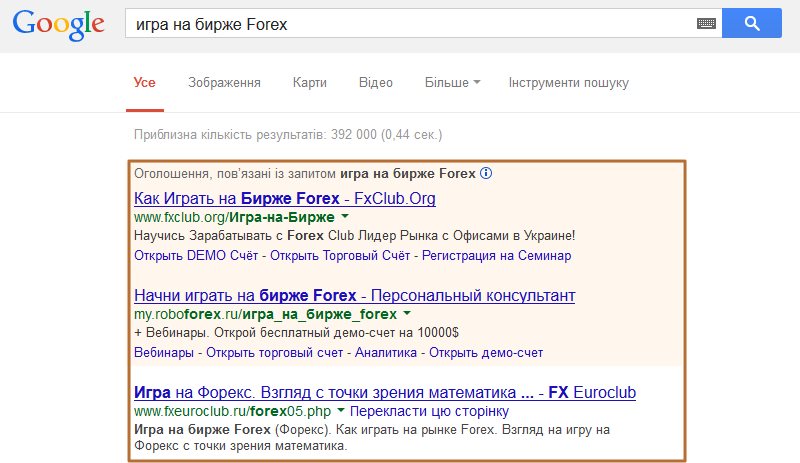Click the Аналитика sitelink
The width and height of the screenshot is (800, 463).
(386, 353)
